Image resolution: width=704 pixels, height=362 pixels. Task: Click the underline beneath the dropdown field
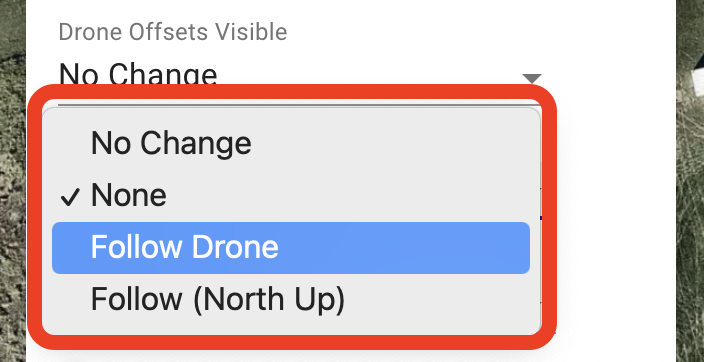(x=300, y=105)
